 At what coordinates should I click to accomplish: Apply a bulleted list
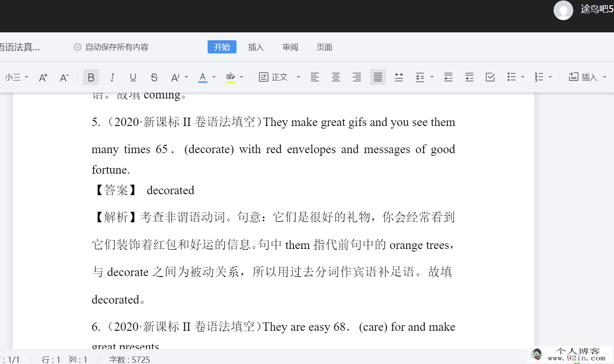click(x=512, y=77)
